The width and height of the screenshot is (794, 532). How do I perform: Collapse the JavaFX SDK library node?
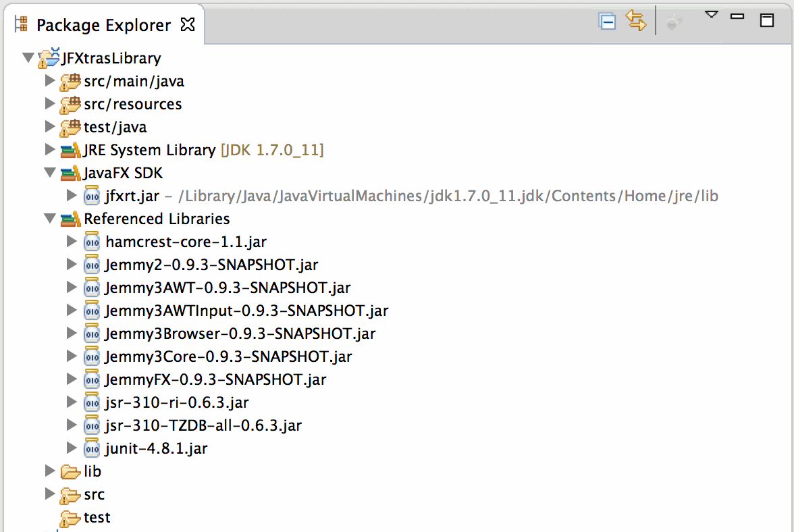[x=49, y=173]
